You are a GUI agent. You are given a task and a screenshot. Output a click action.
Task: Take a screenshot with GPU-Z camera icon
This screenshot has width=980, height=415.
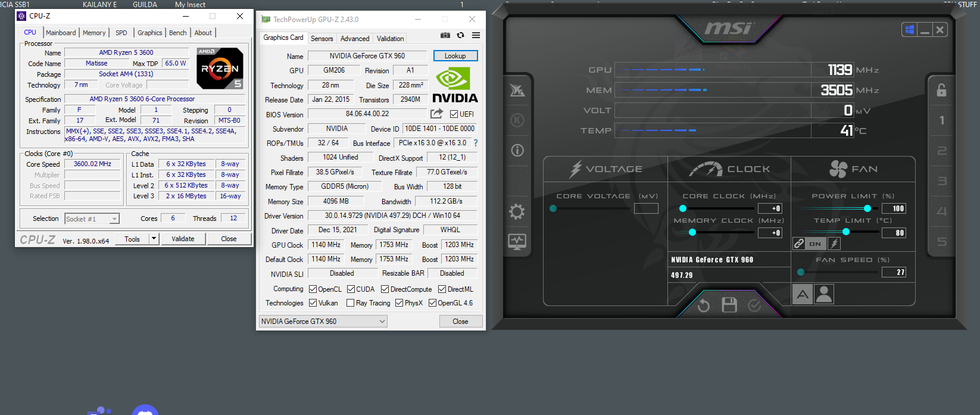tap(445, 36)
